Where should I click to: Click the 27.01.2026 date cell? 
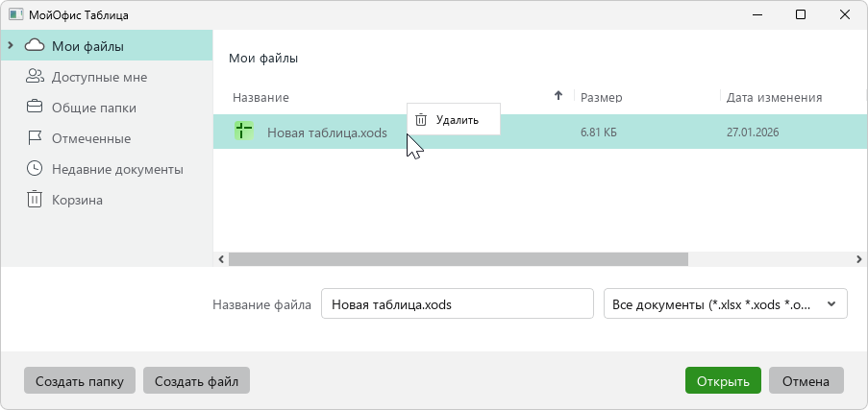[753, 133]
